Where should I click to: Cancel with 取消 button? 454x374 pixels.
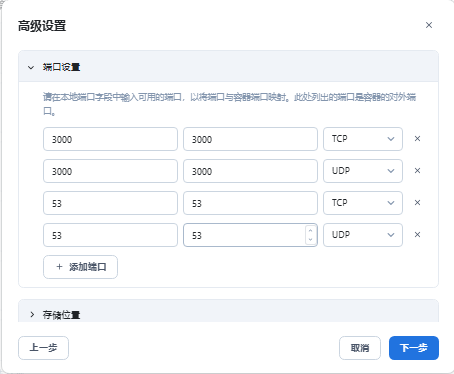tap(360, 348)
